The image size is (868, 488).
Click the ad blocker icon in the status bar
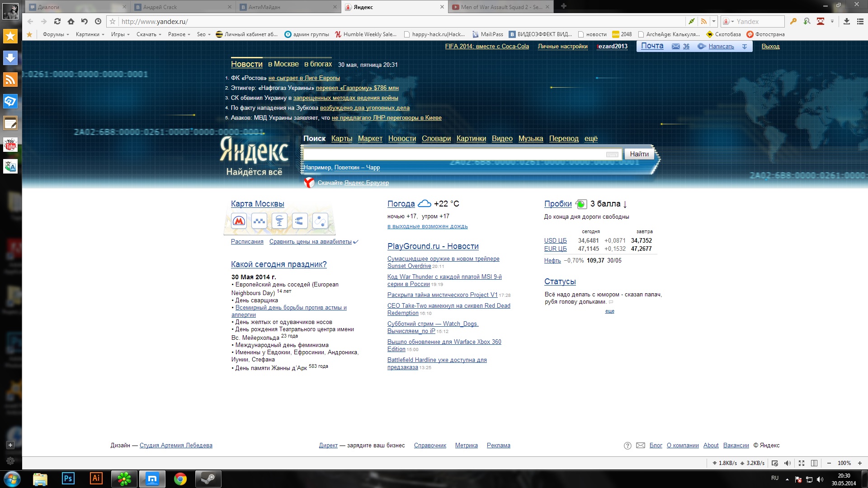click(x=775, y=463)
